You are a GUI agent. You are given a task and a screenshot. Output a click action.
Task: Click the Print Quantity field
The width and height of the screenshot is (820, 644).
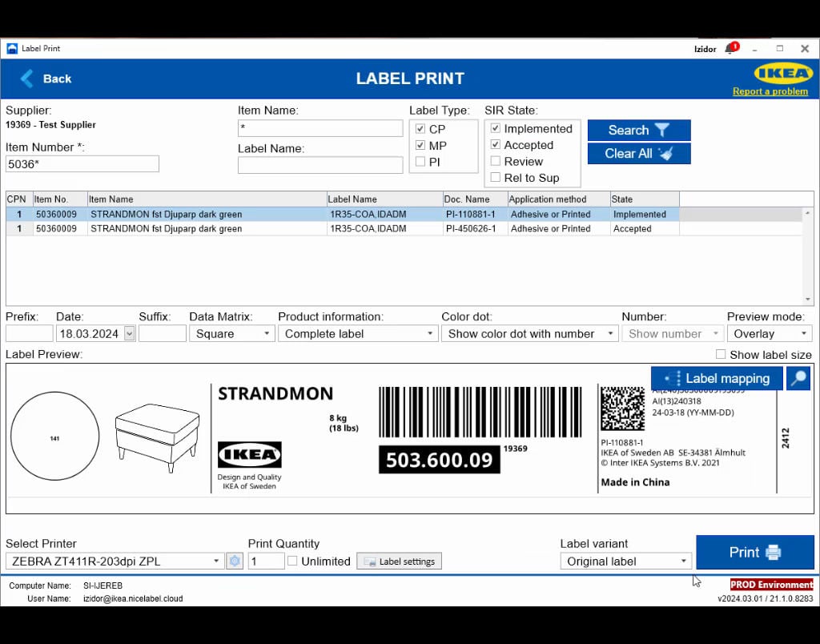[x=266, y=561]
